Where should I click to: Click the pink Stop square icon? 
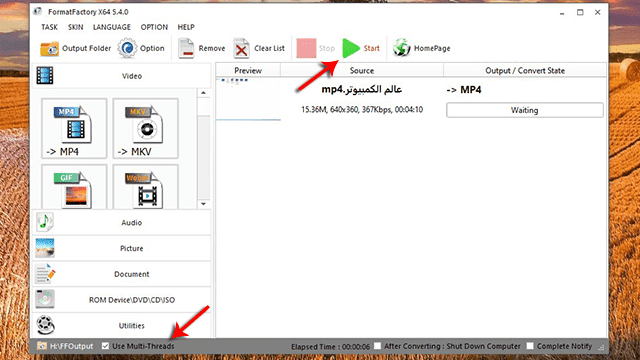[306, 48]
